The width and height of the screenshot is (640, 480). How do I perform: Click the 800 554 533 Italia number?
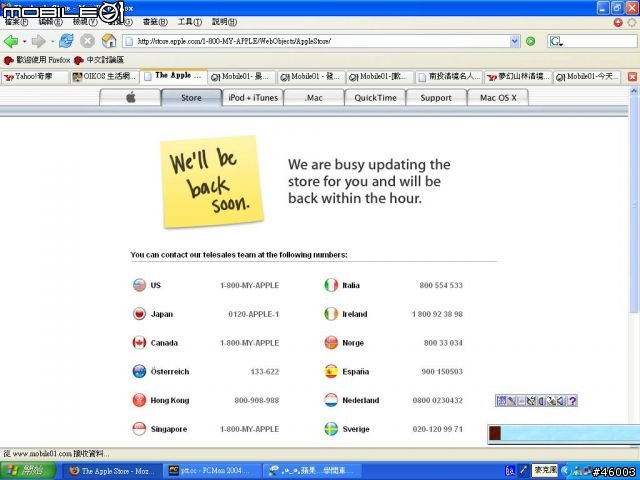[441, 285]
